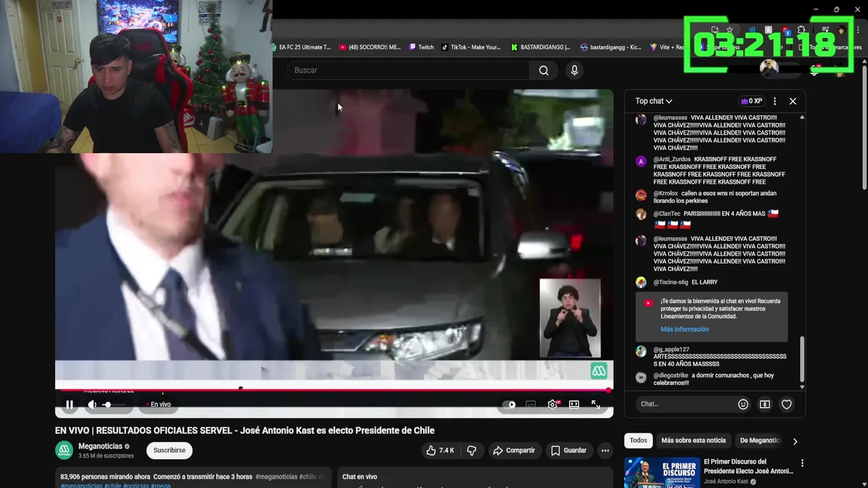The height and width of the screenshot is (488, 868).
Task: Click @Anti_Zurdos username in chat
Action: point(672,159)
